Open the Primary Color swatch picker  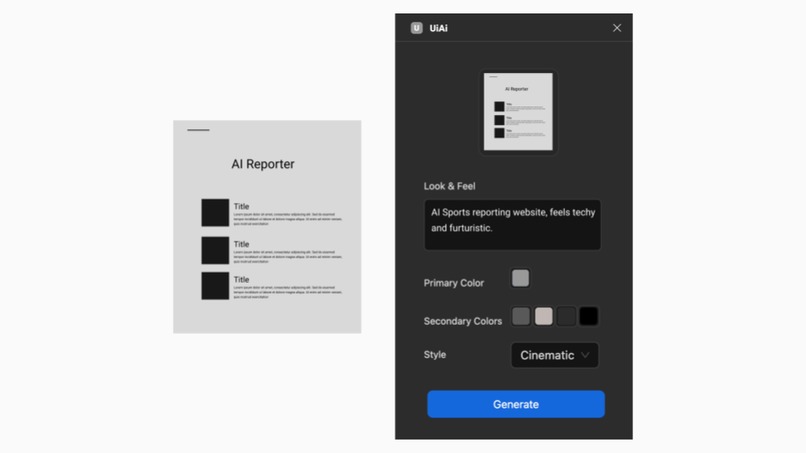520,278
